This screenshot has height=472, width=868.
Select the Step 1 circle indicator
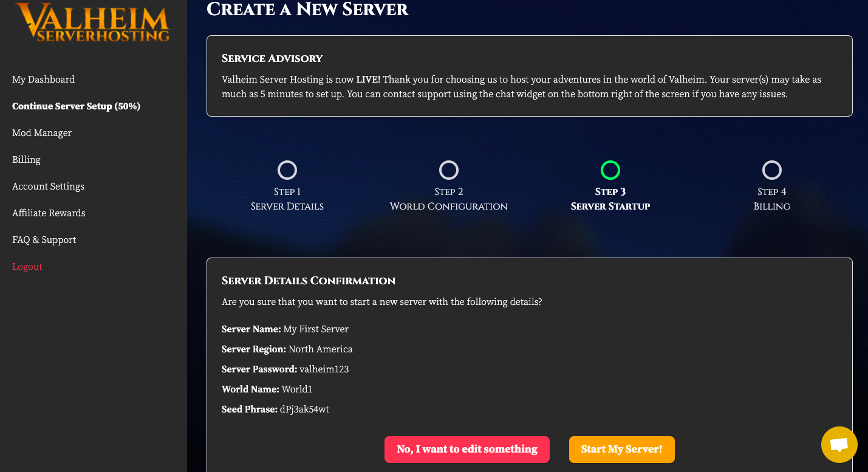tap(287, 170)
